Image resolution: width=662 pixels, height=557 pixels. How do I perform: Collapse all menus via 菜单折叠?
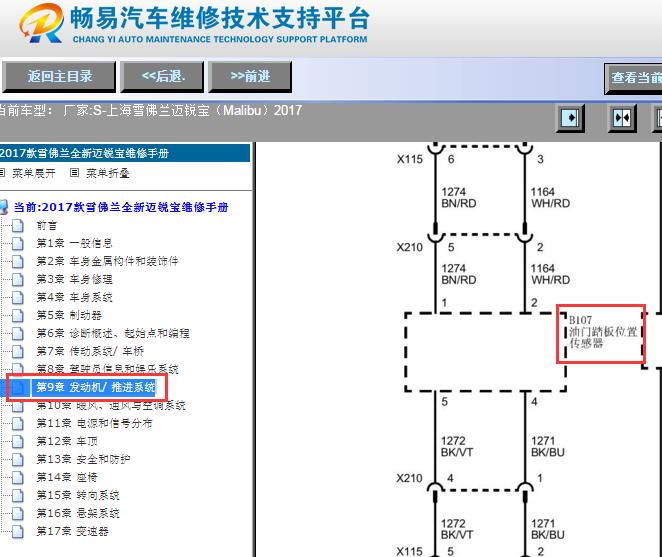[107, 173]
